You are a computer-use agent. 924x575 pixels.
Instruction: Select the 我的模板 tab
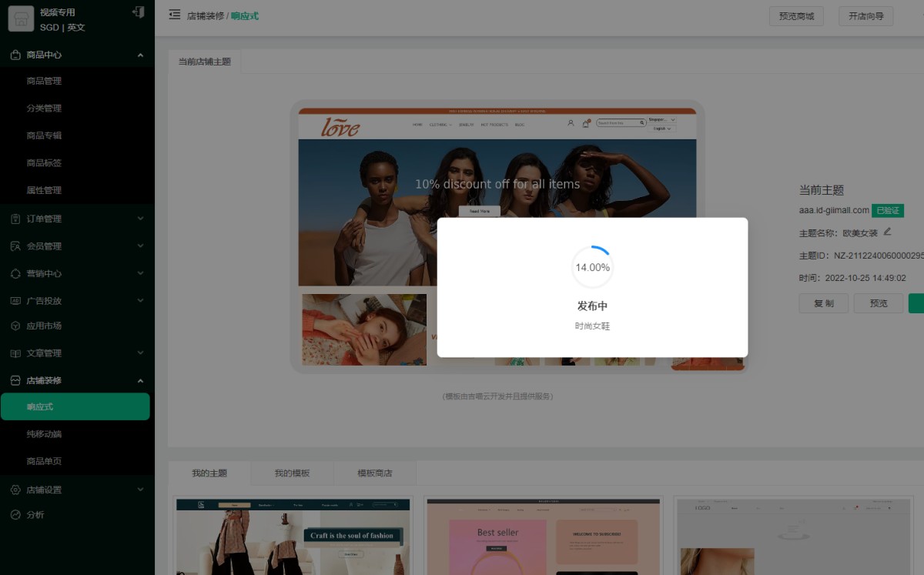(x=292, y=473)
